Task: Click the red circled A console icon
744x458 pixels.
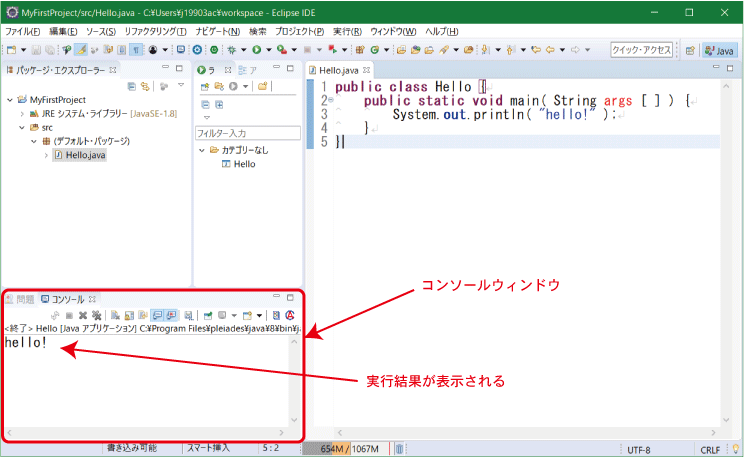Action: point(290,315)
